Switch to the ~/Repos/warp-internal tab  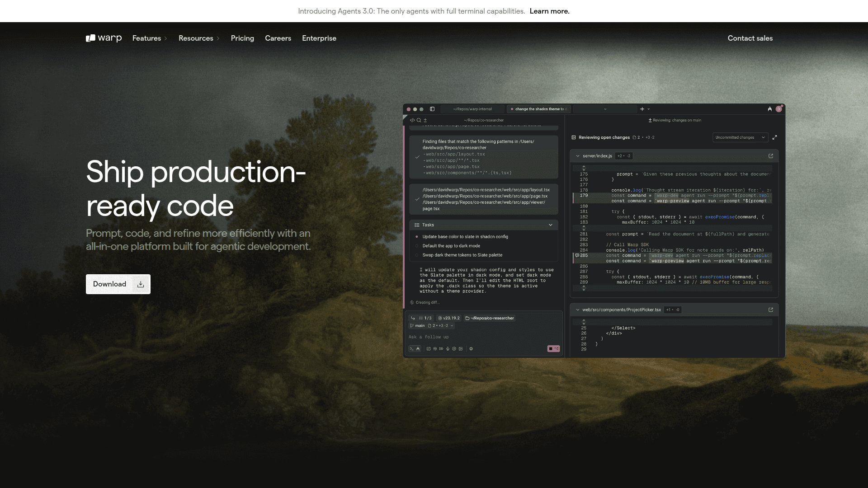[x=472, y=109]
